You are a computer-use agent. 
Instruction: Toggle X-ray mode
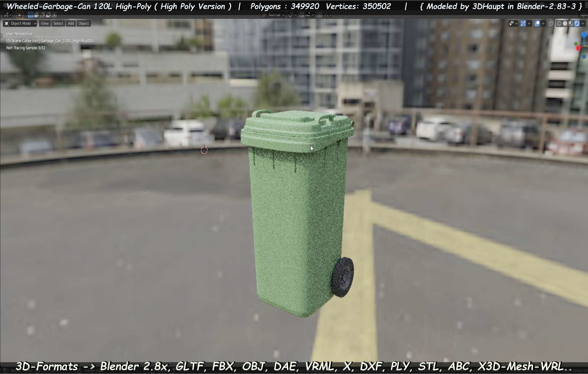(551, 23)
